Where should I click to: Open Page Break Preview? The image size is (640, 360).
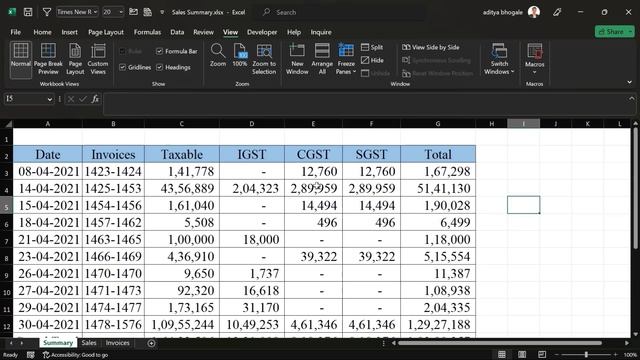pos(48,60)
